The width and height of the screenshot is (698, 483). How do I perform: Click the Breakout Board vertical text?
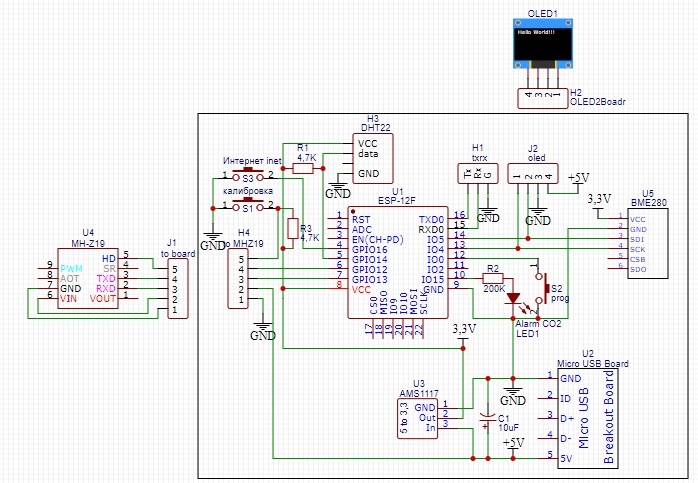[x=608, y=417]
